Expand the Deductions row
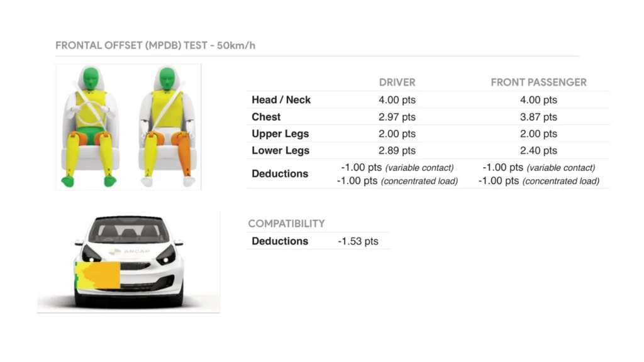 point(280,173)
